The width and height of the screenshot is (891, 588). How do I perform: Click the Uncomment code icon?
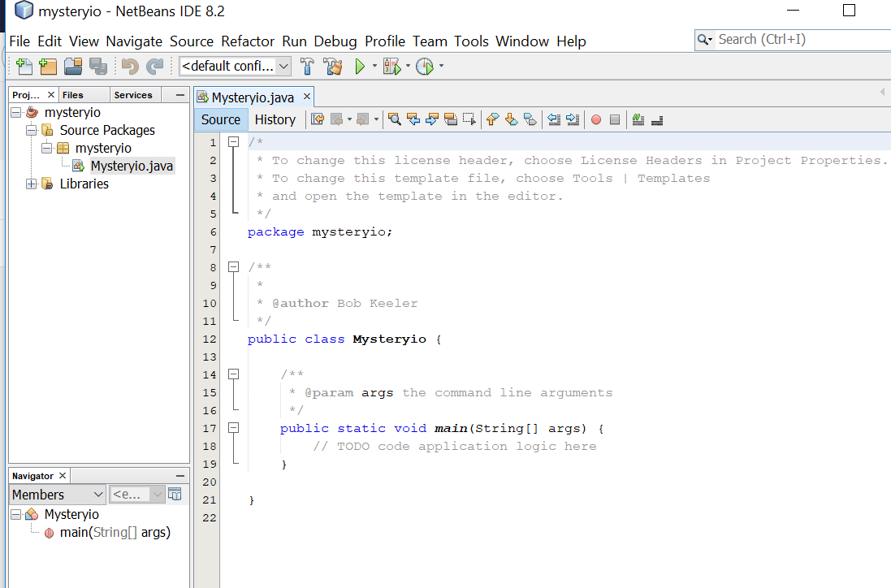[x=657, y=119]
